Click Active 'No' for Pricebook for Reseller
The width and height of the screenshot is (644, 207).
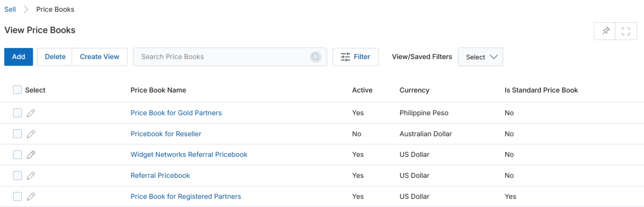(x=356, y=134)
